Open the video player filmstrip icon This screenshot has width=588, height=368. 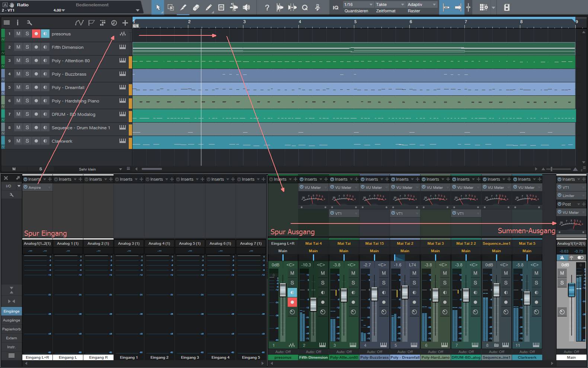(x=506, y=7)
